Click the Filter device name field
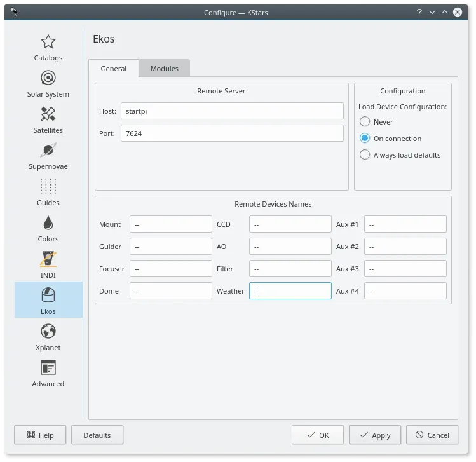This screenshot has width=476, height=462. (x=290, y=269)
